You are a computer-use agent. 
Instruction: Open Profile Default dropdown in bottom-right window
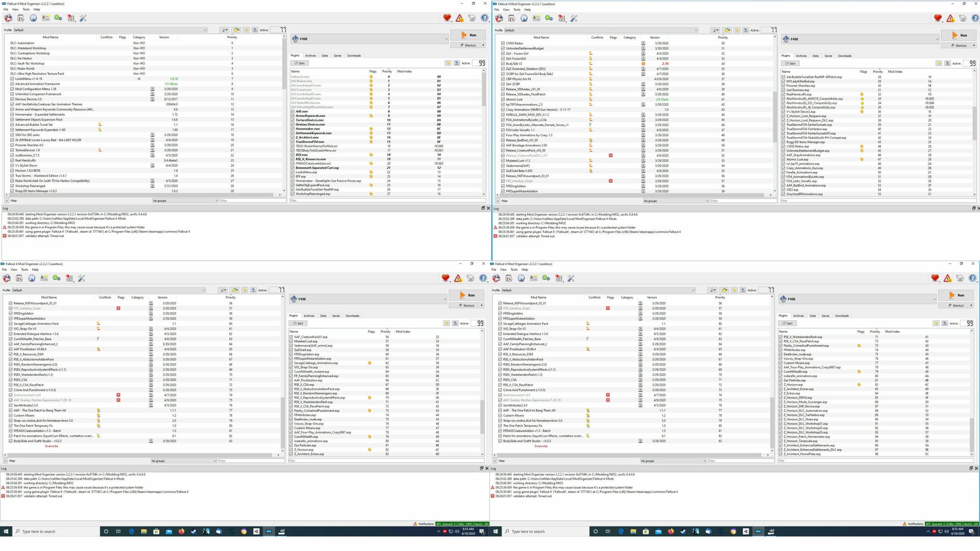tap(598, 290)
